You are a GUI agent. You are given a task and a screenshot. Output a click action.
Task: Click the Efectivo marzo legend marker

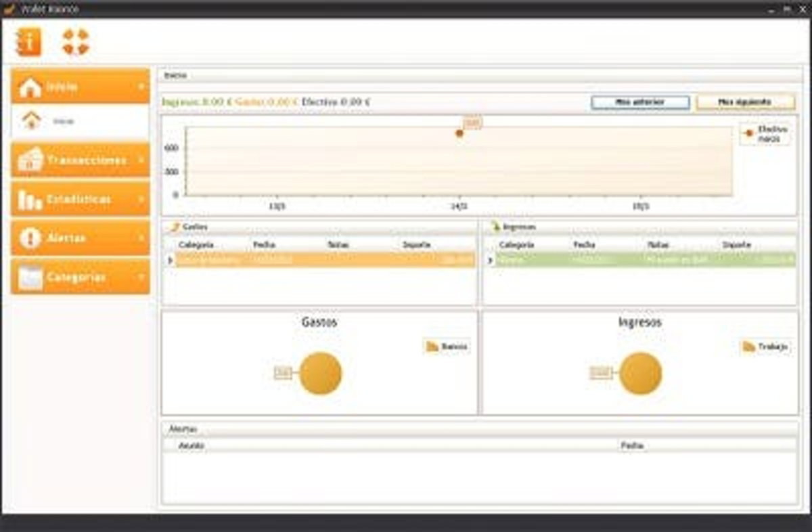pyautogui.click(x=748, y=133)
